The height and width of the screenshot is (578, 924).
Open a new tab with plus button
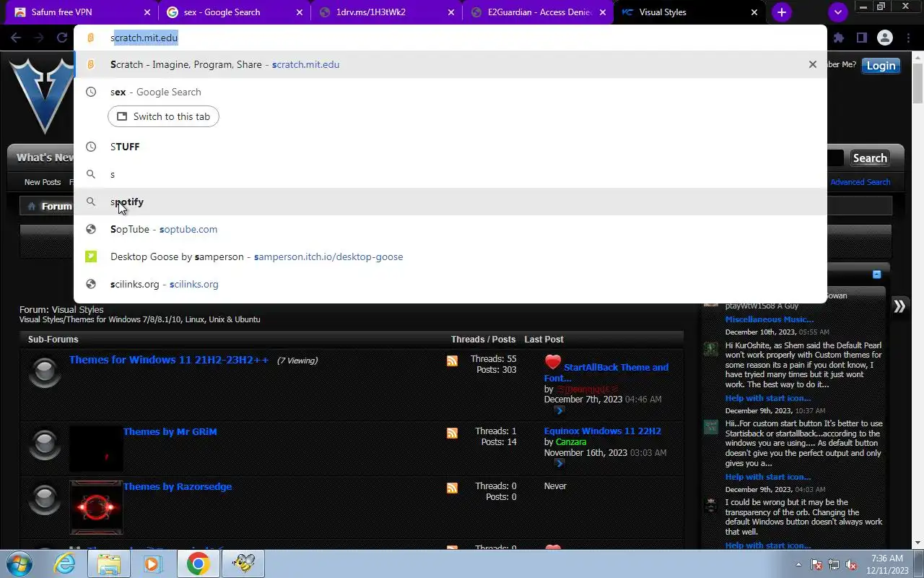point(782,12)
